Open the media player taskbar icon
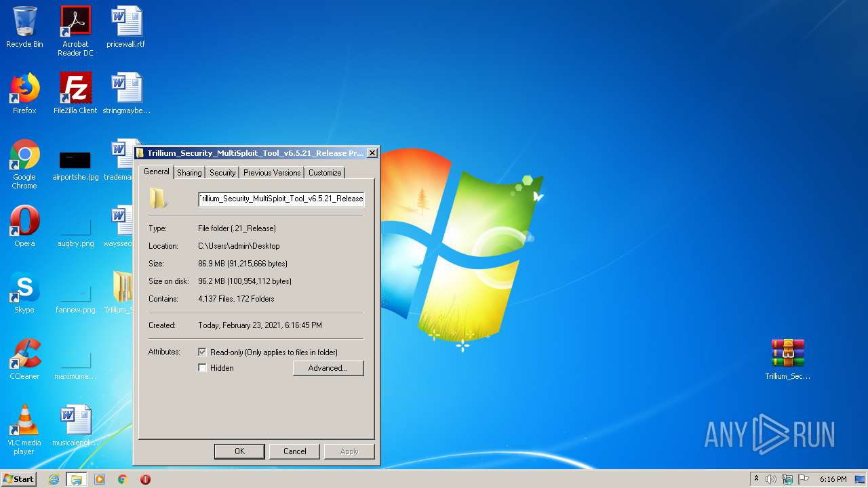The image size is (868, 488). [100, 479]
